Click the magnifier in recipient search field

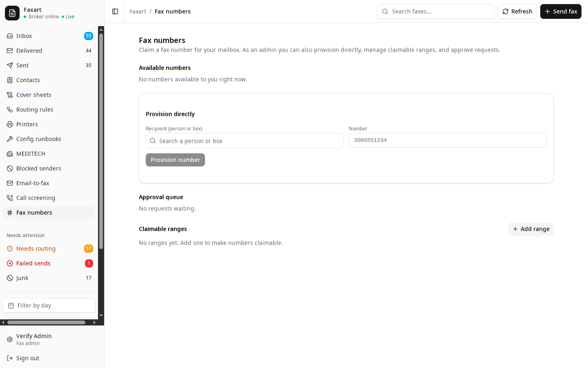(x=153, y=141)
